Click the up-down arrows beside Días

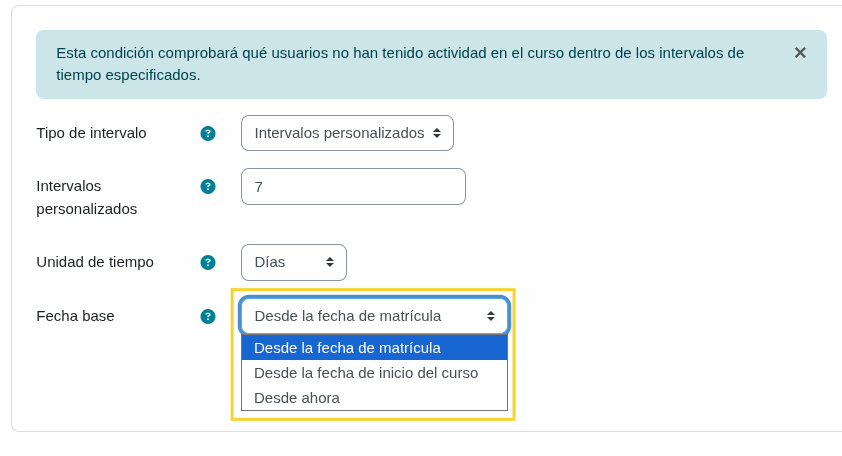(x=330, y=262)
